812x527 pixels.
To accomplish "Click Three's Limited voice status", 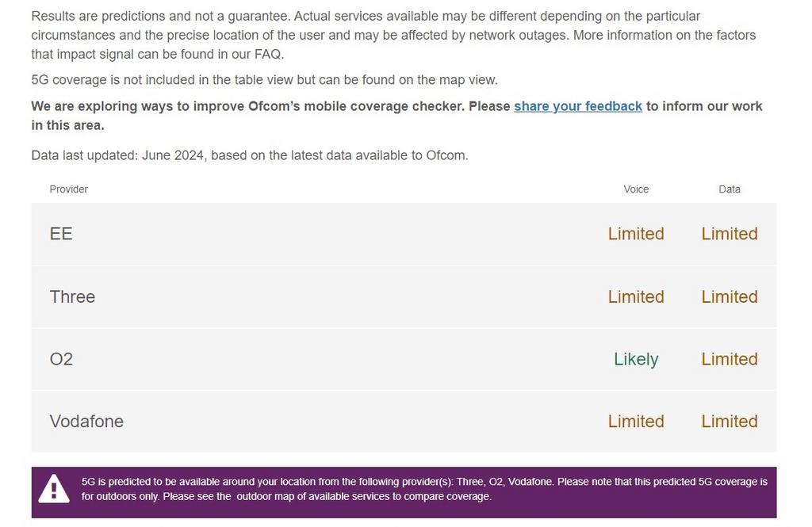I will 636,296.
